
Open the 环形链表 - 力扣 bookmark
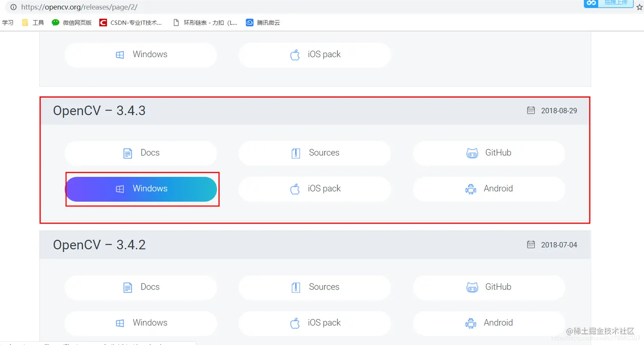[x=205, y=23]
